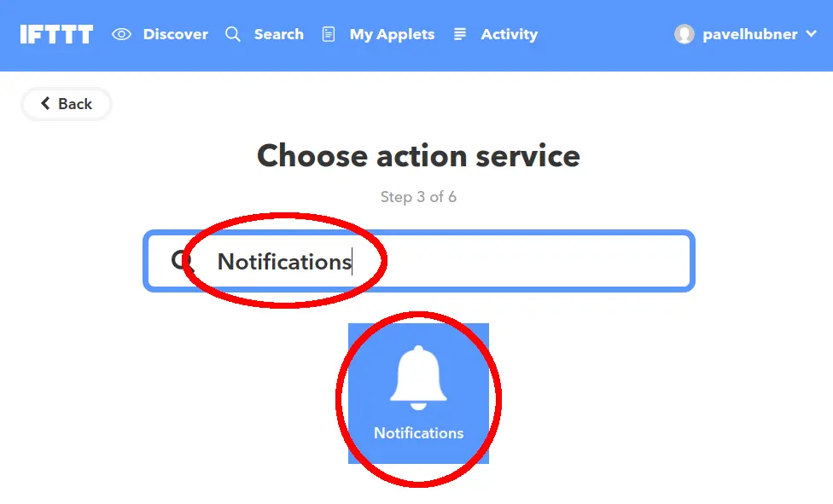Viewport: 833px width, 504px height.
Task: Click the My Applets document icon
Action: pos(329,34)
